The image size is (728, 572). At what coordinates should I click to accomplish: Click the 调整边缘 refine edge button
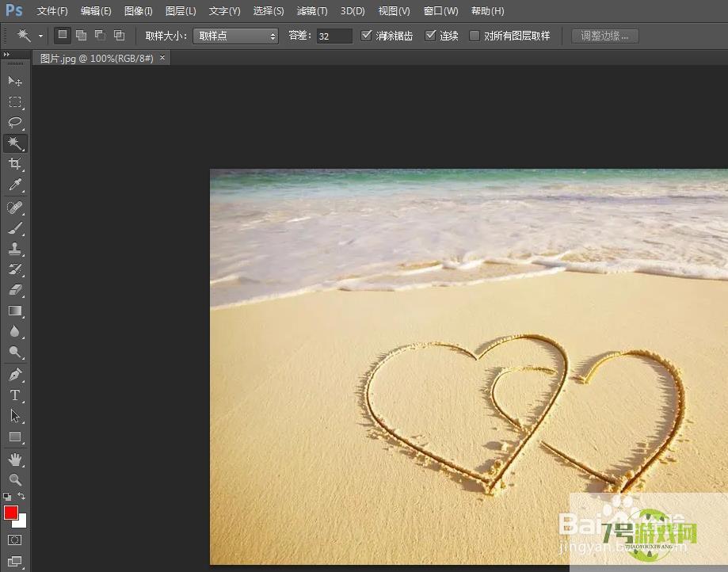click(x=604, y=36)
